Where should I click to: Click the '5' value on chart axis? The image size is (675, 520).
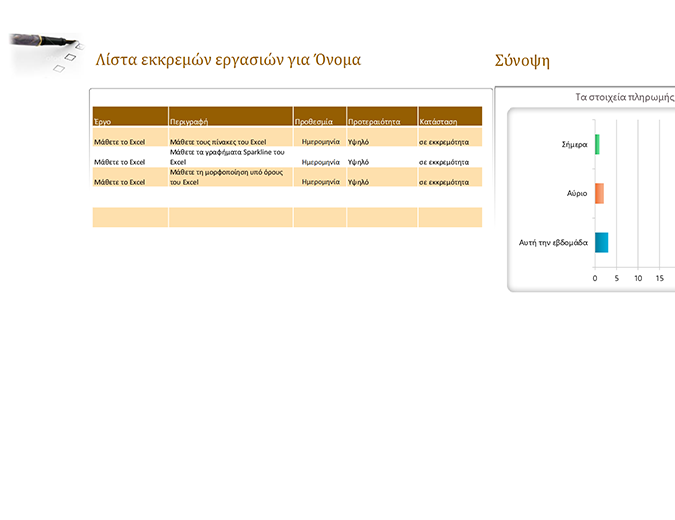tap(616, 278)
